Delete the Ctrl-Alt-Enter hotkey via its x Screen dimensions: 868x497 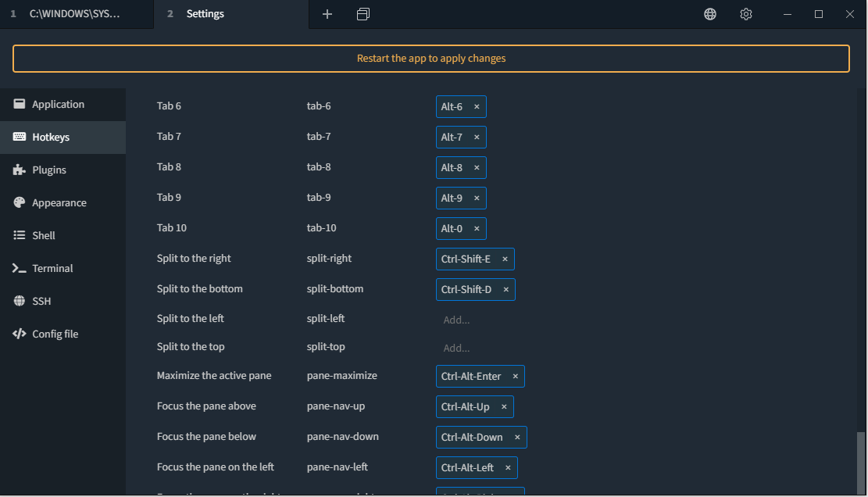click(516, 377)
